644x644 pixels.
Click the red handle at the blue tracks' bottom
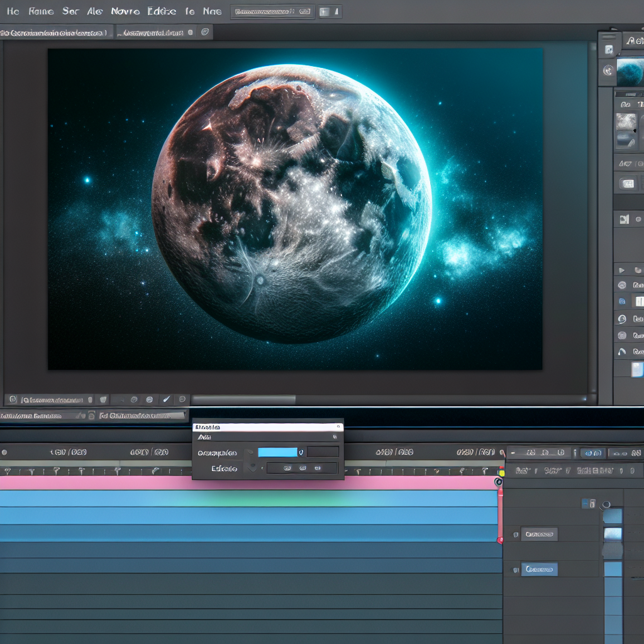[500, 540]
